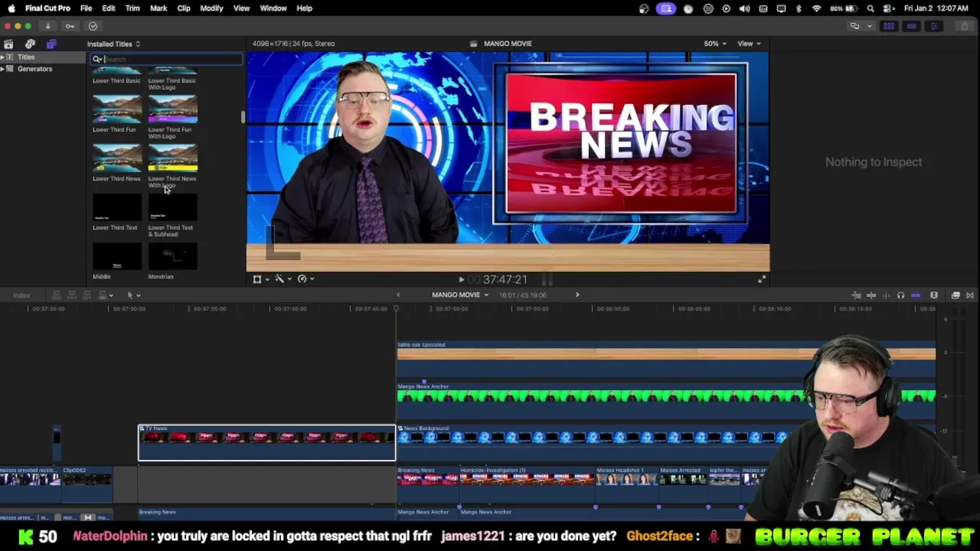Image resolution: width=980 pixels, height=551 pixels.
Task: Click the Index button in timeline
Action: pyautogui.click(x=21, y=295)
